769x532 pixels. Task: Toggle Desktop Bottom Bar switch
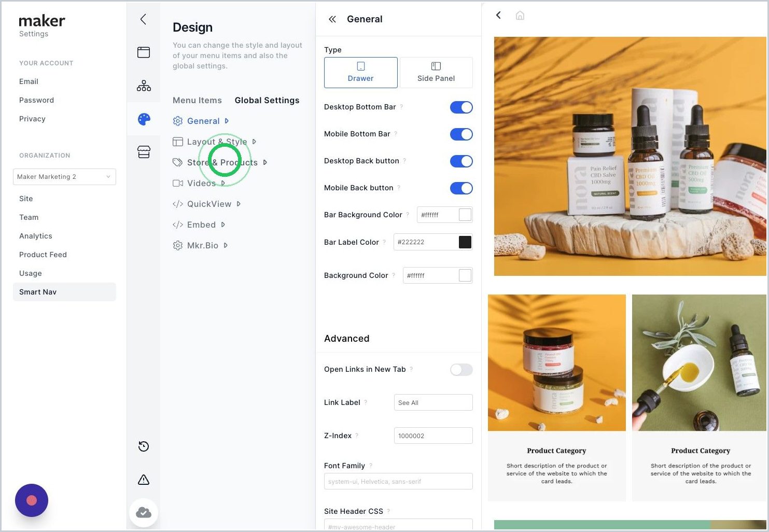coord(462,107)
